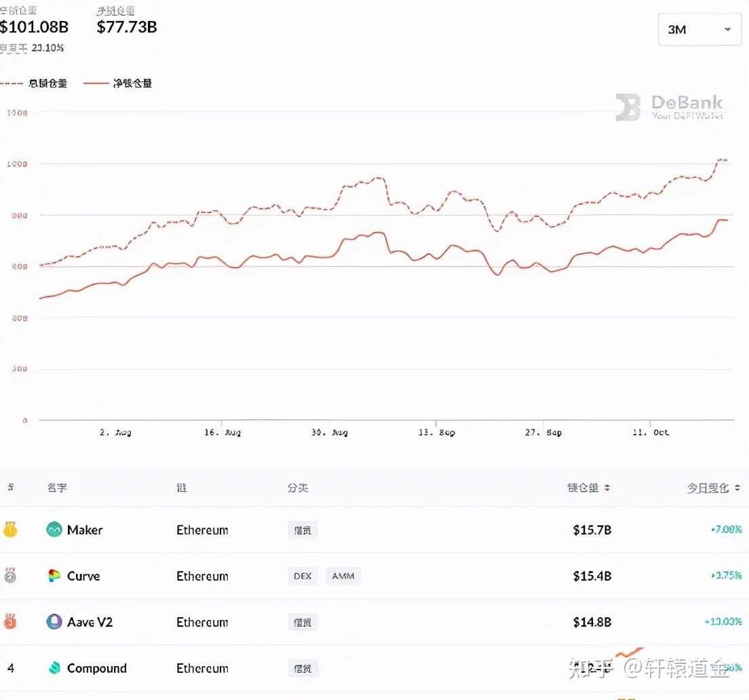Image resolution: width=749 pixels, height=700 pixels.
Task: Click the name column header
Action: pyautogui.click(x=57, y=488)
